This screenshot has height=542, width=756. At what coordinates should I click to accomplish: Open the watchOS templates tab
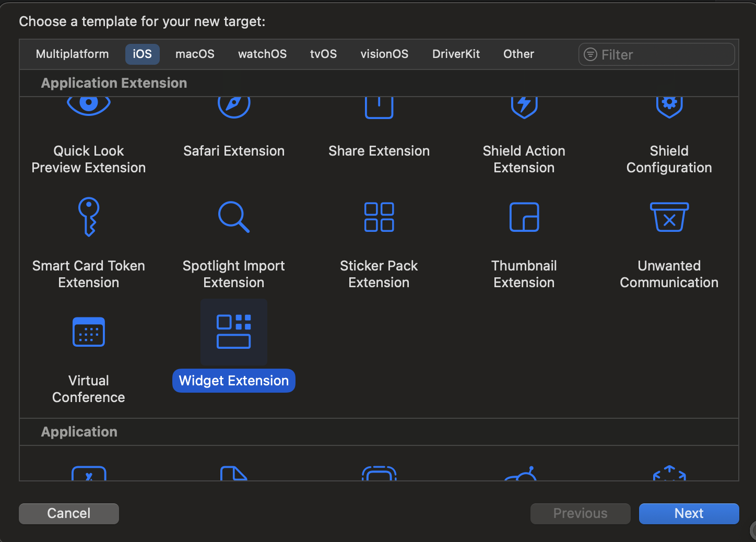[x=262, y=54]
